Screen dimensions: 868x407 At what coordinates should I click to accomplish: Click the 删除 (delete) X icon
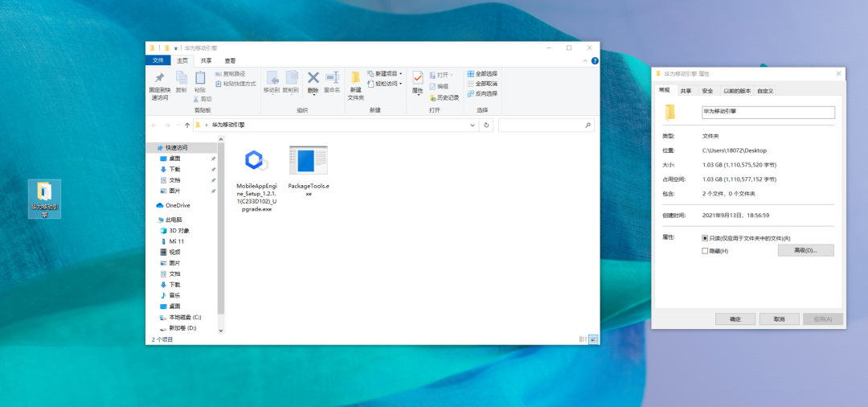[x=313, y=78]
